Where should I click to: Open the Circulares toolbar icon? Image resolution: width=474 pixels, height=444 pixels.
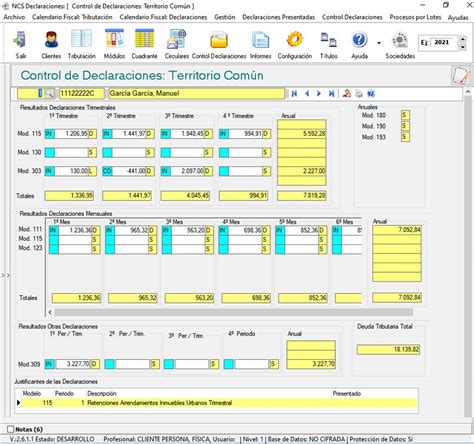point(177,39)
